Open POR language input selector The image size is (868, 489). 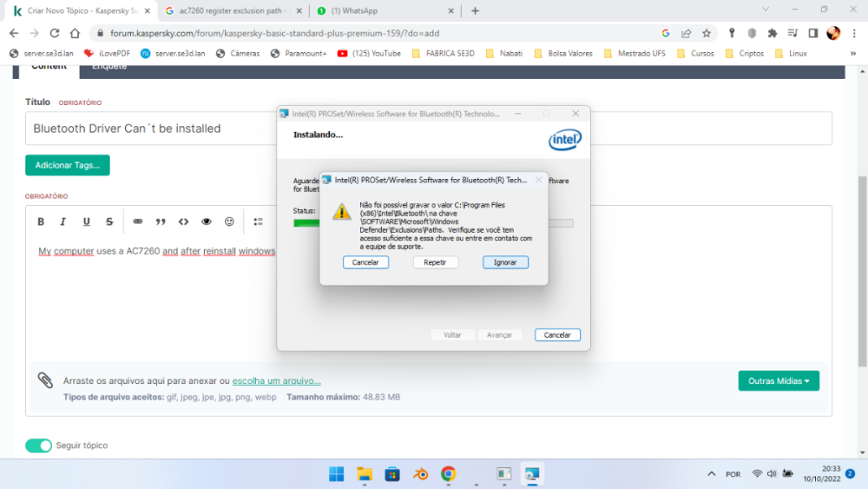[x=733, y=474]
